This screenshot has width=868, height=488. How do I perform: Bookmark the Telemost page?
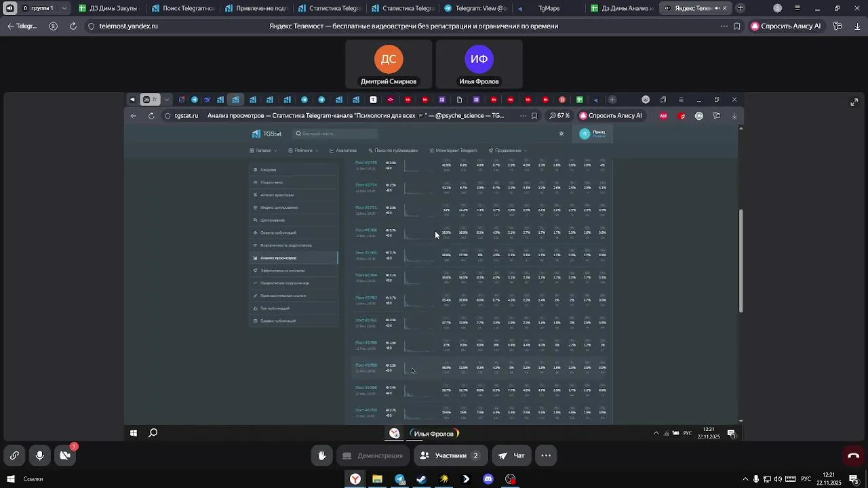[737, 26]
